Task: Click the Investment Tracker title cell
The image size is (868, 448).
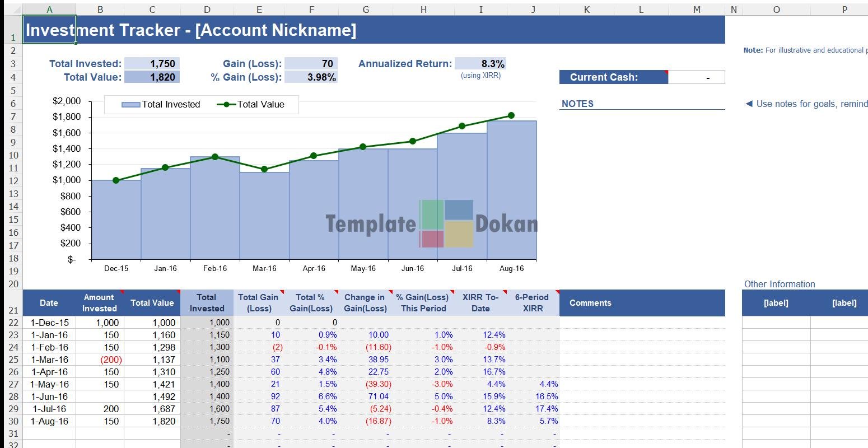Action: point(190,30)
